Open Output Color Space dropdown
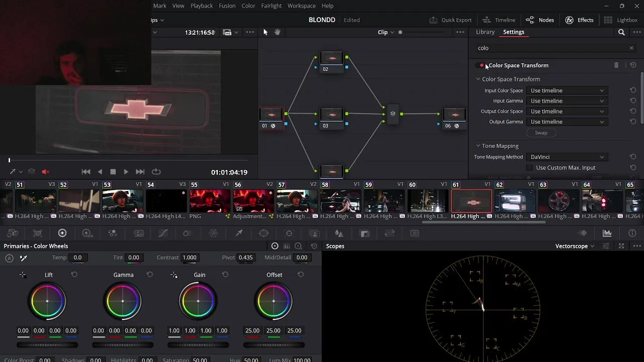Image resolution: width=644 pixels, height=362 pixels. point(567,112)
